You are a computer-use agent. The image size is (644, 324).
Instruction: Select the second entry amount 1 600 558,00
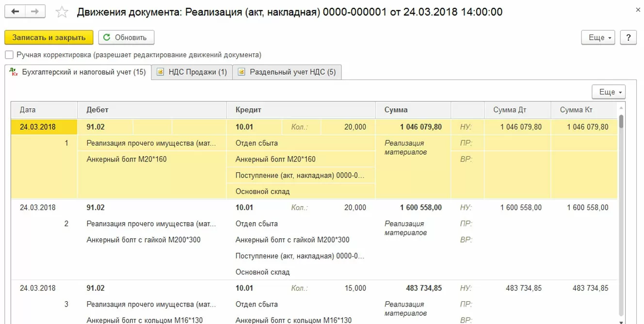[x=420, y=208]
